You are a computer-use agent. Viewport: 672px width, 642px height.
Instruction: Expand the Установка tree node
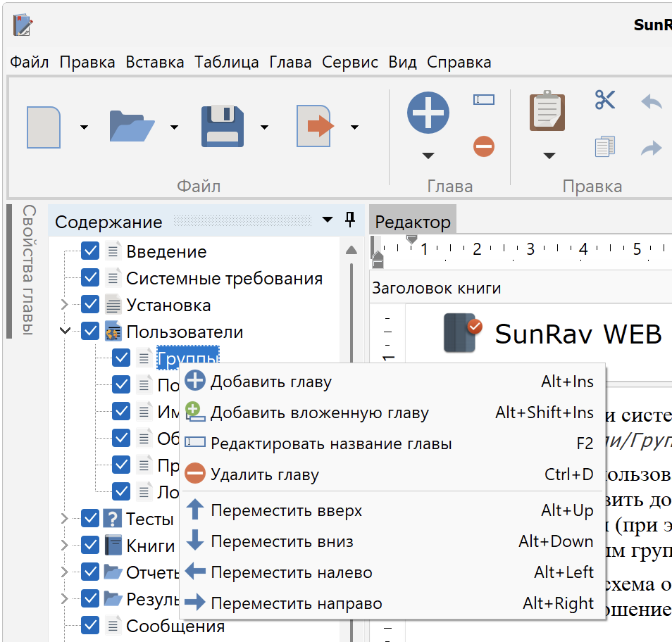(65, 305)
